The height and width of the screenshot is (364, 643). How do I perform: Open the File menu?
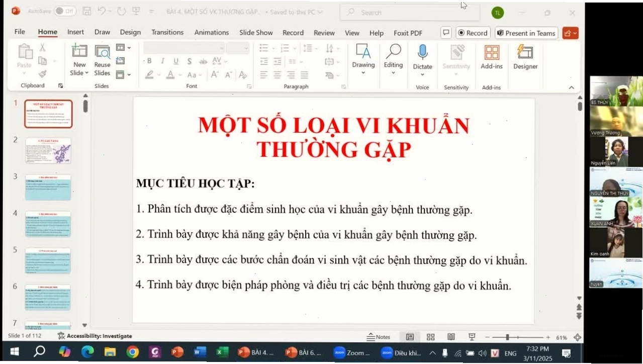click(x=20, y=32)
